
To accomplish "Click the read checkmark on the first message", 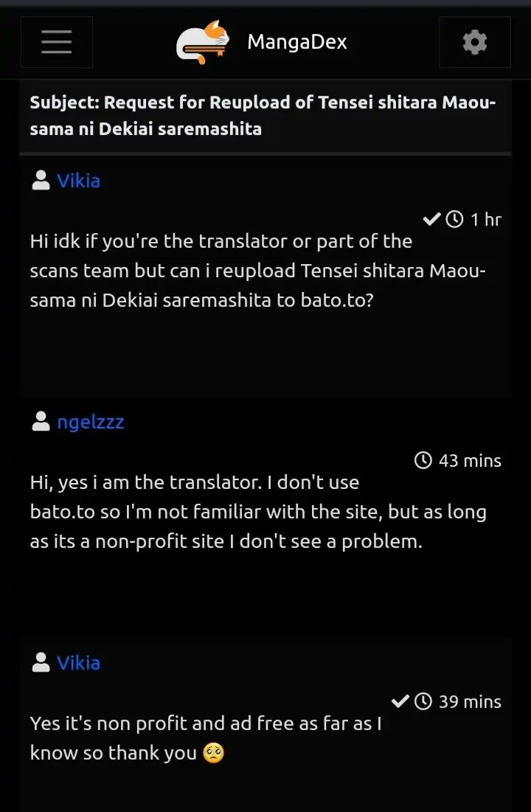I will pos(431,219).
